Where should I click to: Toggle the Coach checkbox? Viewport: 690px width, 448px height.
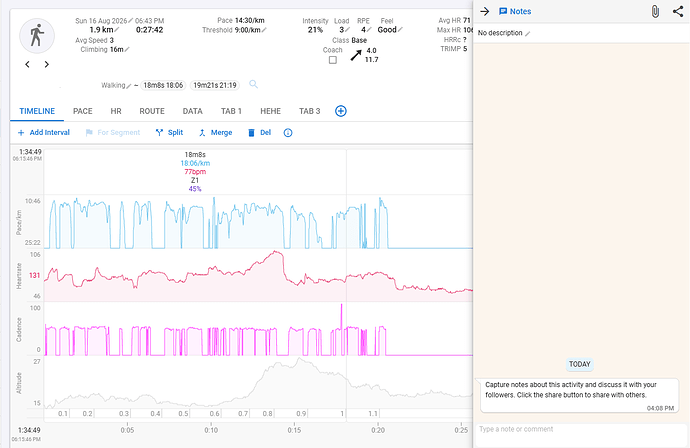[333, 60]
